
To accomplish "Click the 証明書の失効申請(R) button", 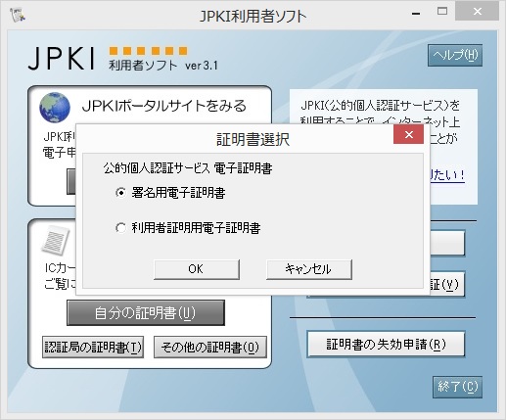I will 386,345.
